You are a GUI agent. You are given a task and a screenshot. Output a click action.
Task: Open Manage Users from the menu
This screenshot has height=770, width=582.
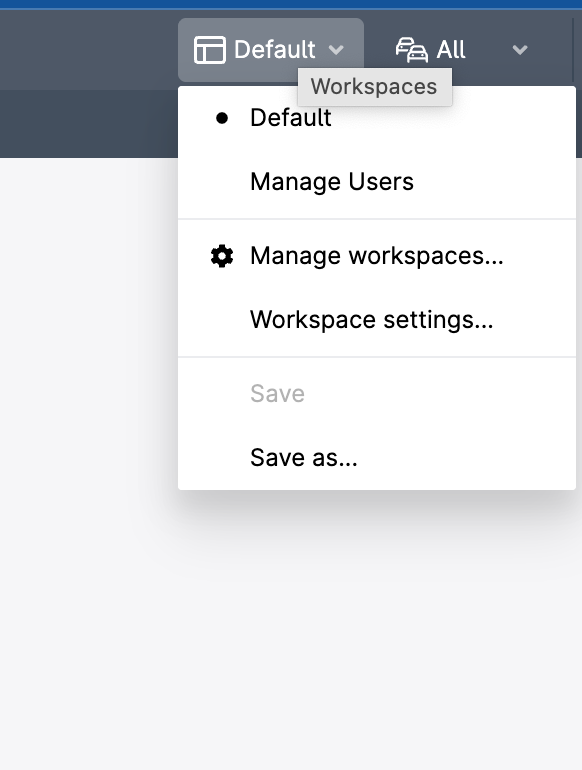pyautogui.click(x=377, y=182)
